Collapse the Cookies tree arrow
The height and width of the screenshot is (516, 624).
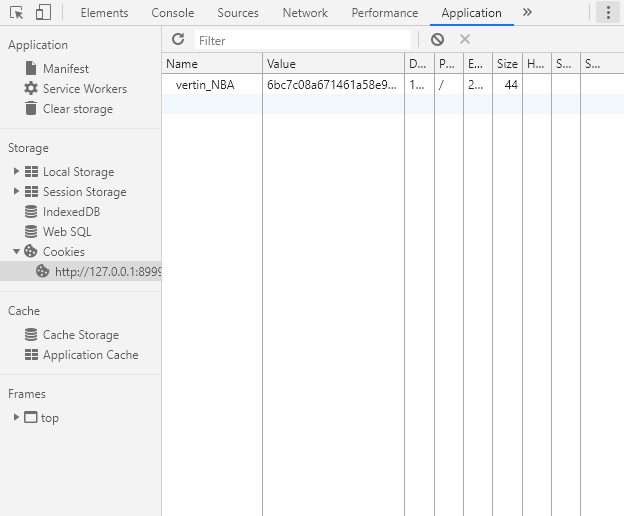click(16, 252)
